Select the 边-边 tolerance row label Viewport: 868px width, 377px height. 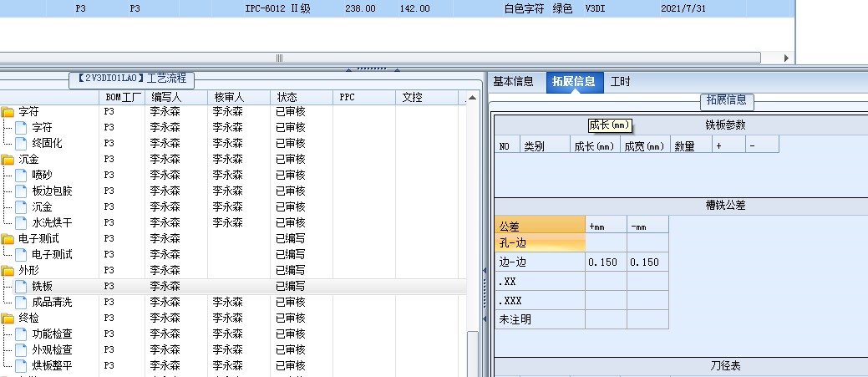pyautogui.click(x=540, y=262)
